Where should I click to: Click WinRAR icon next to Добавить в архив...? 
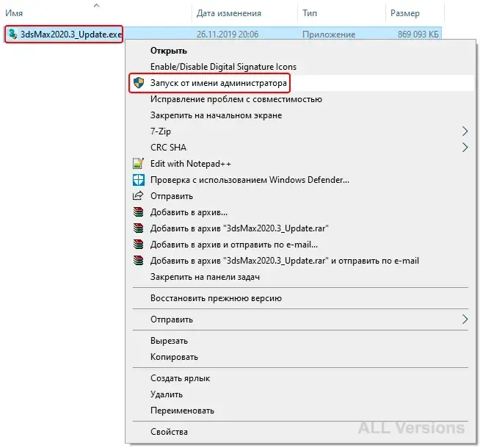(x=139, y=212)
